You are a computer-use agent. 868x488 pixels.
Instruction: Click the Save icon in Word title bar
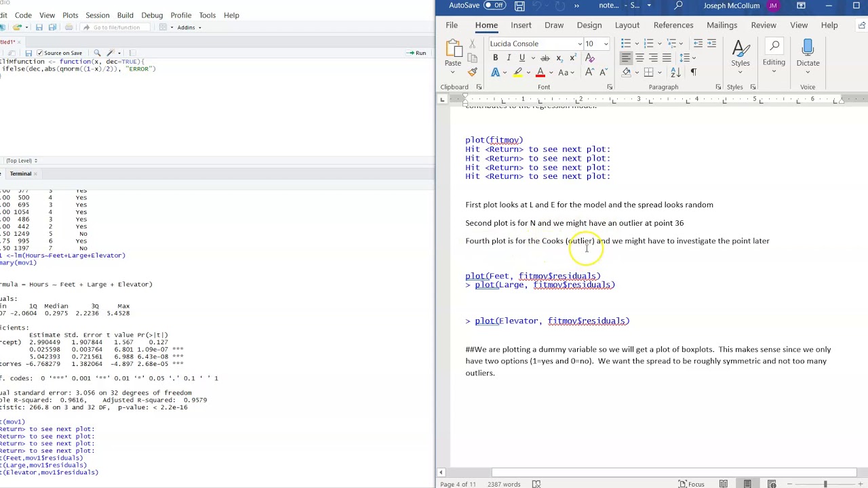click(x=519, y=6)
